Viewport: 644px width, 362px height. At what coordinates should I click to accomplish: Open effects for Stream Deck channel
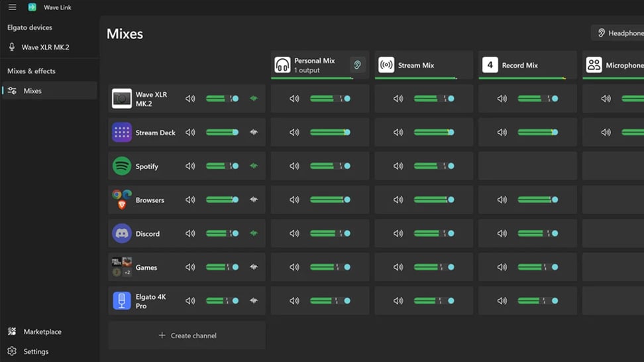tap(254, 133)
